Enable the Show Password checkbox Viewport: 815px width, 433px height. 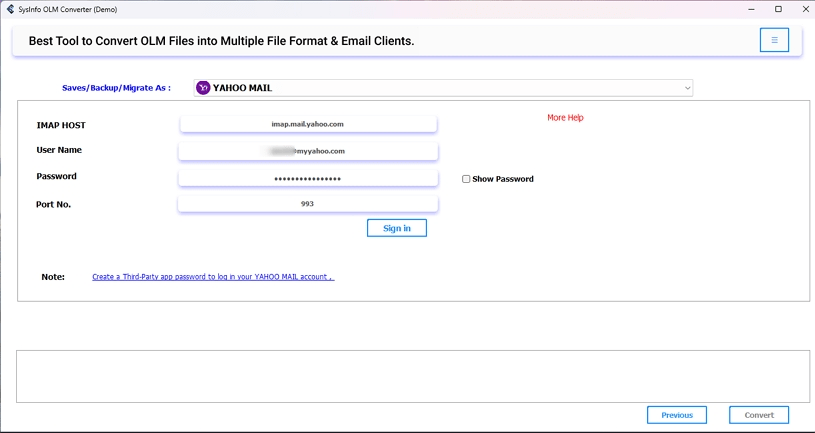466,179
